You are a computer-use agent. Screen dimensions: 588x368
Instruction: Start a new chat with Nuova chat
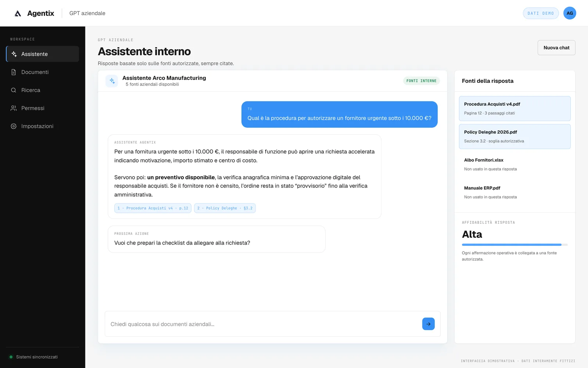556,48
